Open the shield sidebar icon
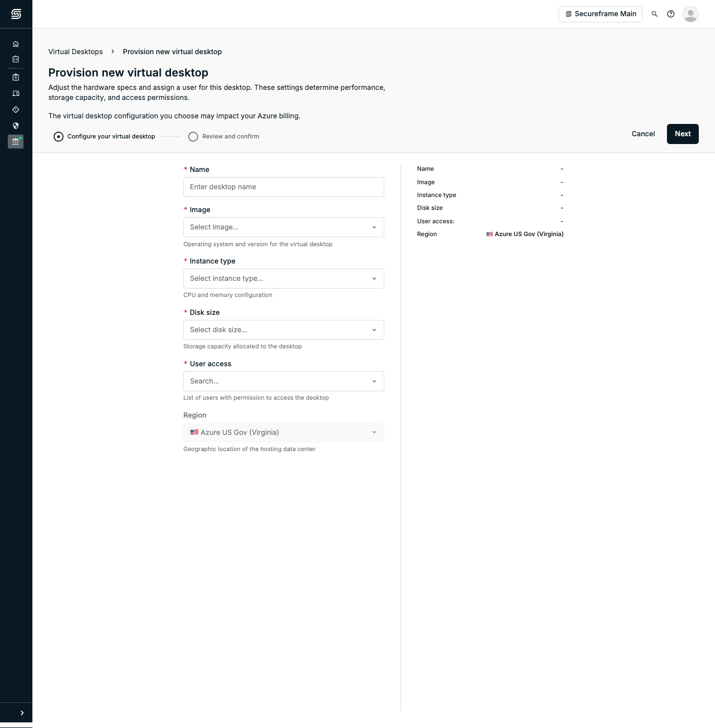This screenshot has height=728, width=715. pyautogui.click(x=16, y=126)
